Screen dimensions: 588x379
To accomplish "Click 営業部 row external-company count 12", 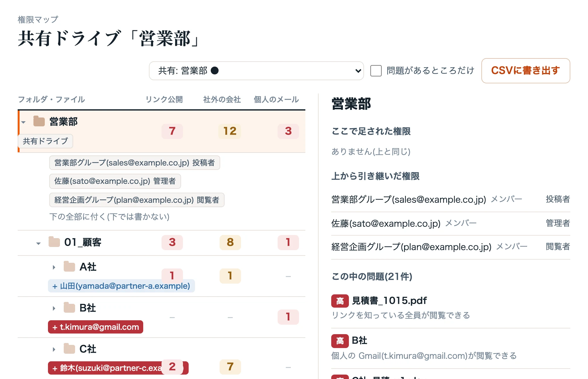I will (x=230, y=131).
